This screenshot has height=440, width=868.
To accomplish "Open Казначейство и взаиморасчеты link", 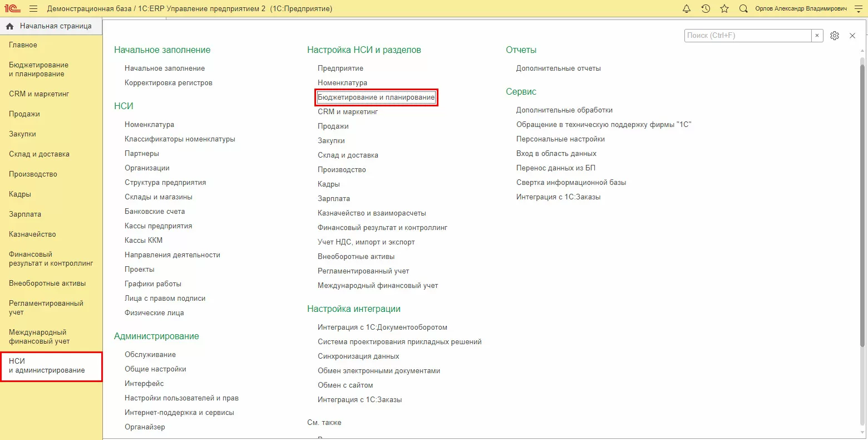I will pyautogui.click(x=372, y=213).
